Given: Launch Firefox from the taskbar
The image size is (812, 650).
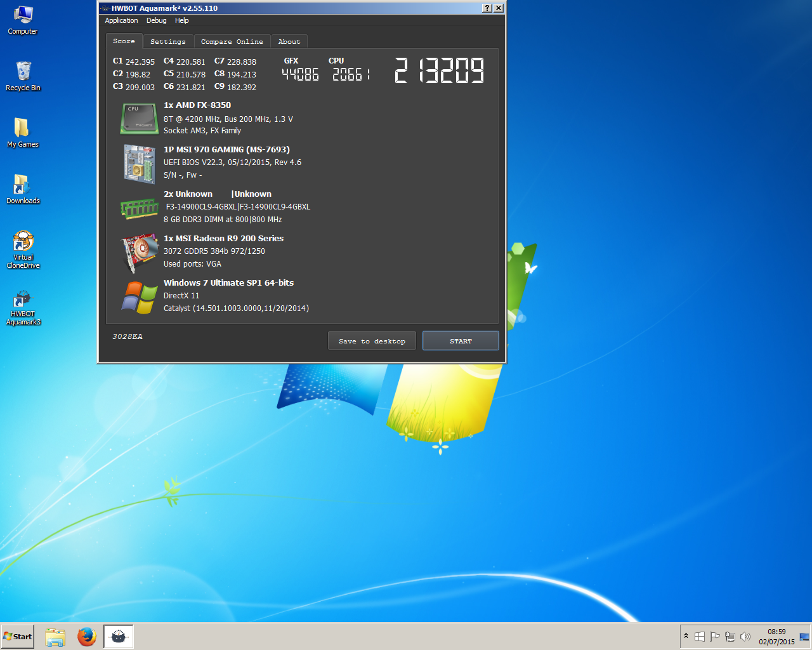Looking at the screenshot, I should pyautogui.click(x=86, y=637).
